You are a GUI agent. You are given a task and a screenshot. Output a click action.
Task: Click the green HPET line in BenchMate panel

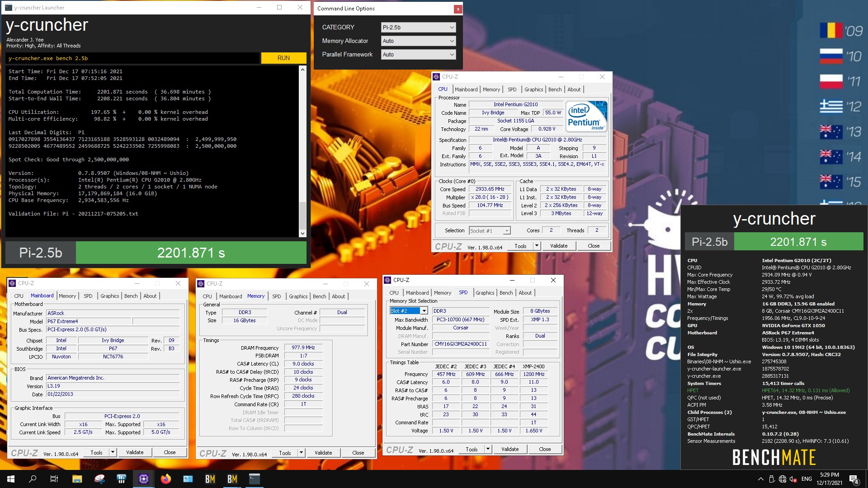(x=769, y=390)
